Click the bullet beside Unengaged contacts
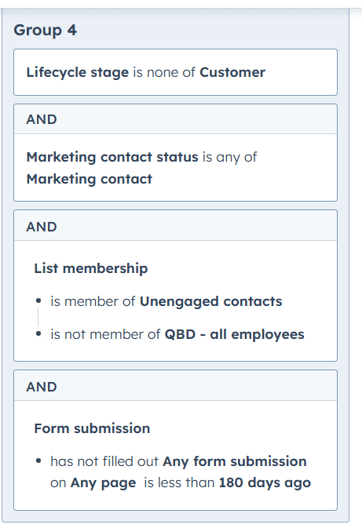362x528 pixels. point(38,301)
